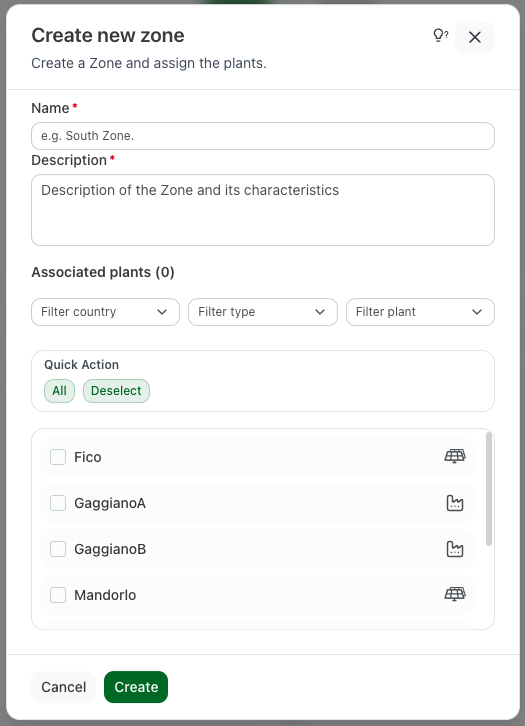Check the GaggianoA plant checkbox
Image resolution: width=525 pixels, height=726 pixels.
click(x=58, y=503)
